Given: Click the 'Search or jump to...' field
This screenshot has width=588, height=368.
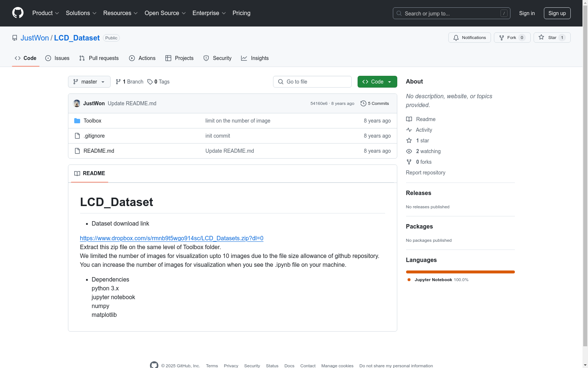Looking at the screenshot, I should (x=452, y=13).
